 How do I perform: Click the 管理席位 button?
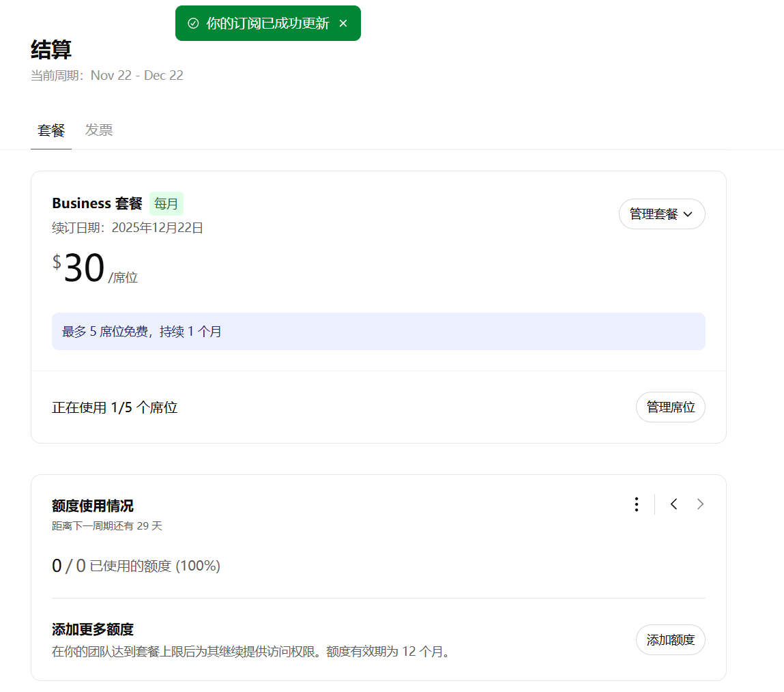tap(670, 407)
